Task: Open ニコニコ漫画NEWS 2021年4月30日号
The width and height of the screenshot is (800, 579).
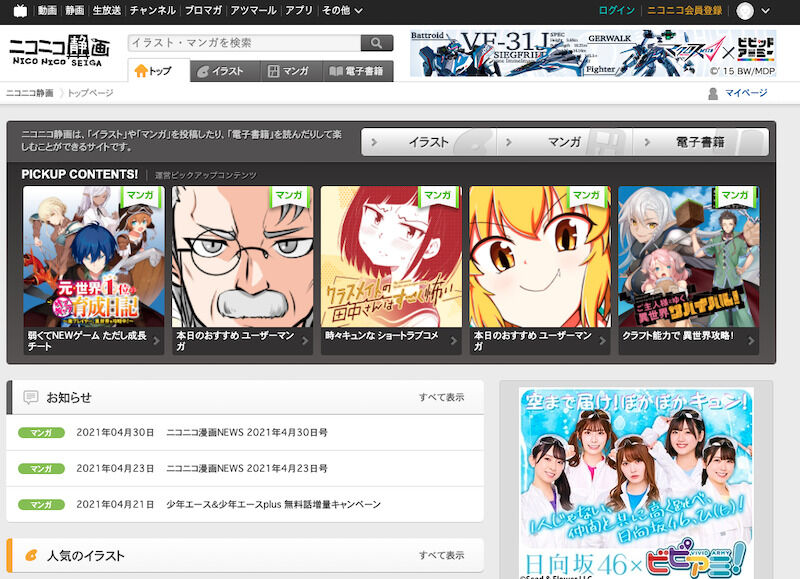Action: (x=247, y=433)
